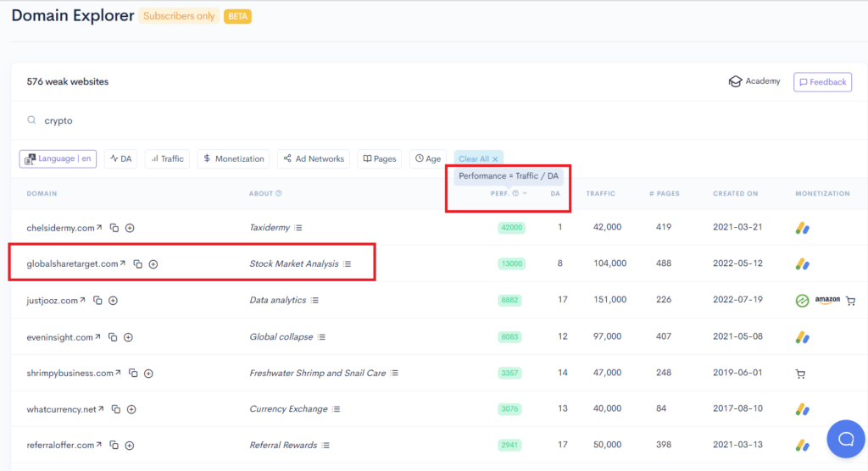Click info icon next to PERF. header
The image size is (868, 471).
tap(515, 193)
